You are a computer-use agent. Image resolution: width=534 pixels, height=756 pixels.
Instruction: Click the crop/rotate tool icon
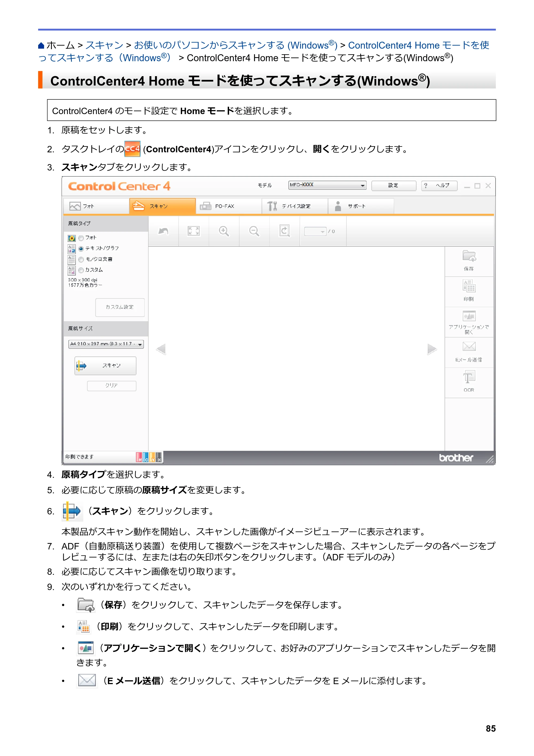click(284, 231)
